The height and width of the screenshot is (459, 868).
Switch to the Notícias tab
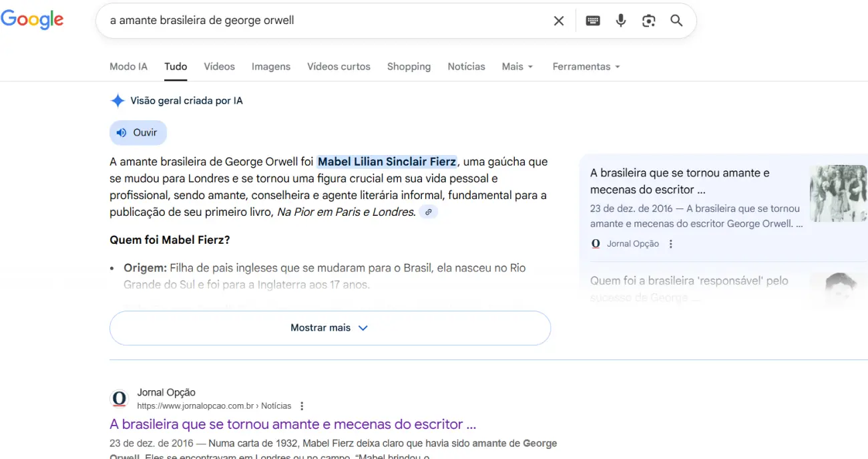tap(466, 66)
